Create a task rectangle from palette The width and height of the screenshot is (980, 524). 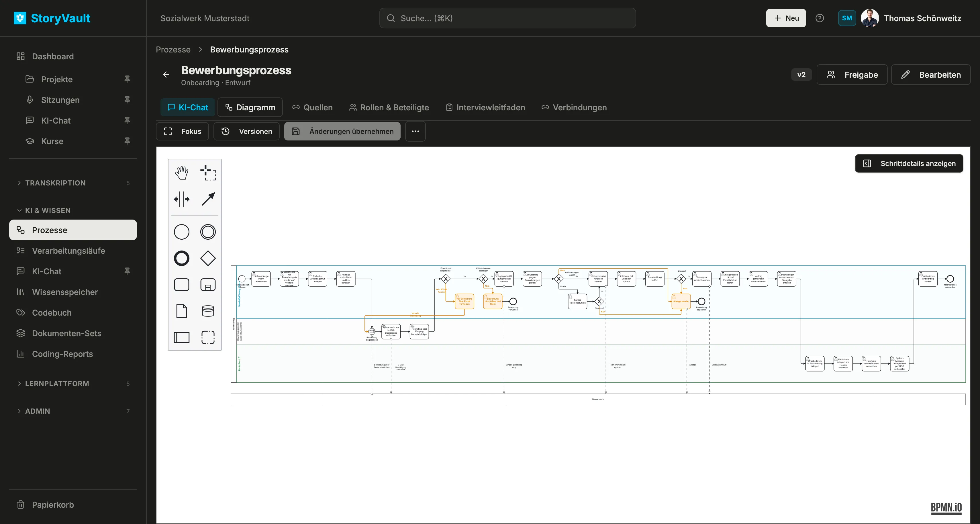(x=181, y=285)
